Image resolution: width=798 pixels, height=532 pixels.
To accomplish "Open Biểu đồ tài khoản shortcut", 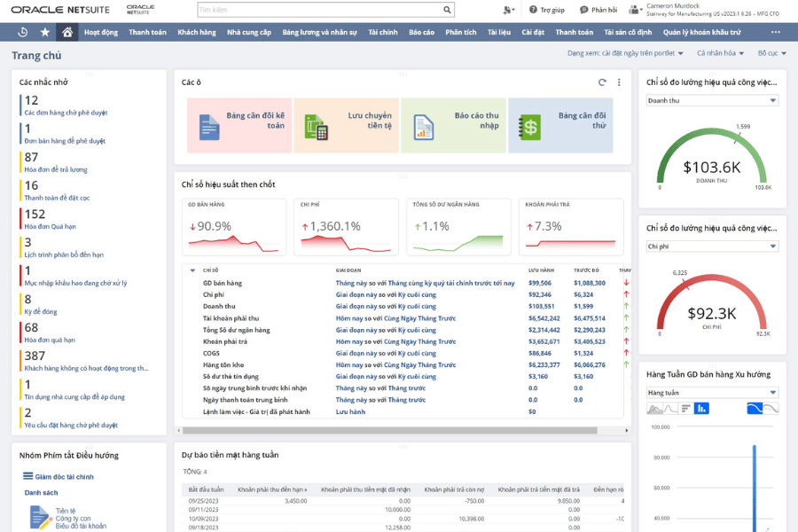I will pyautogui.click(x=81, y=526).
